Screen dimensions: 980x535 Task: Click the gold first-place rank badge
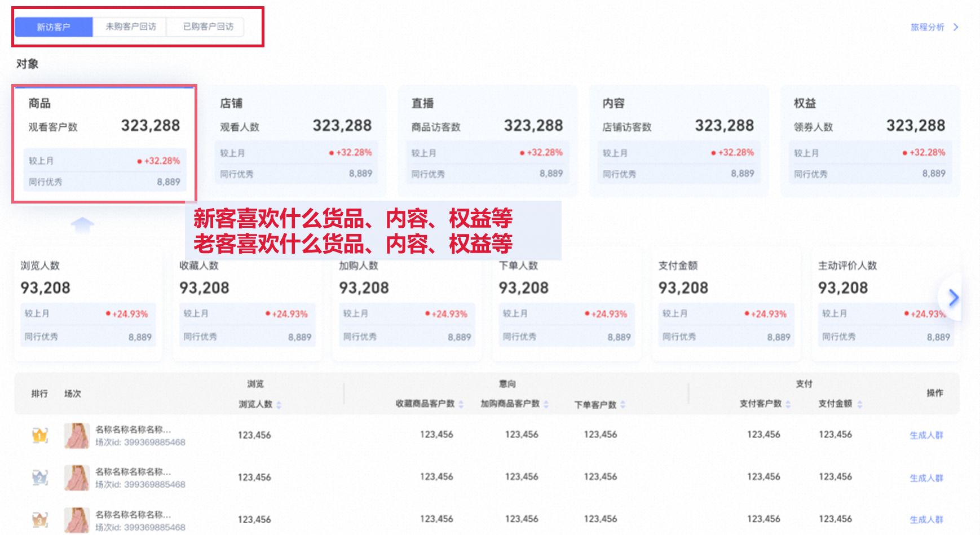pos(39,435)
